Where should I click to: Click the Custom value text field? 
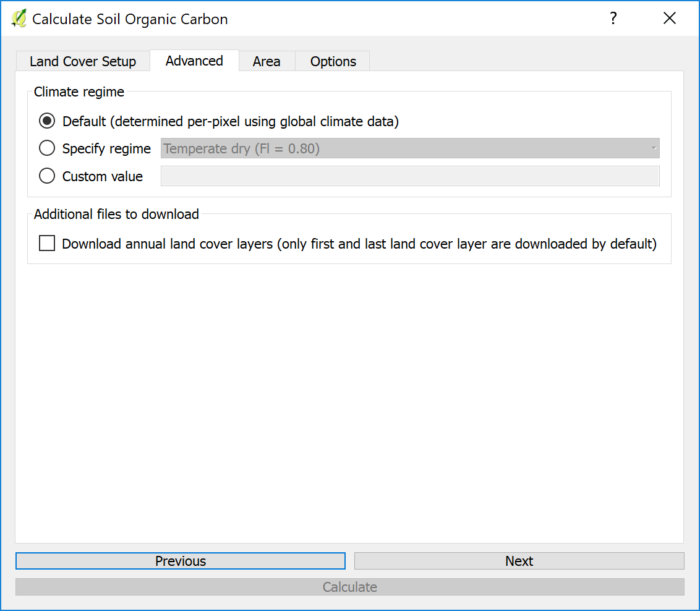coord(410,176)
